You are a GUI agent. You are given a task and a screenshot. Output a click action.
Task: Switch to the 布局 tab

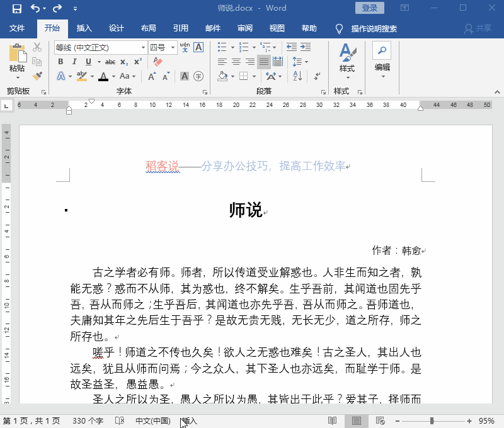149,28
